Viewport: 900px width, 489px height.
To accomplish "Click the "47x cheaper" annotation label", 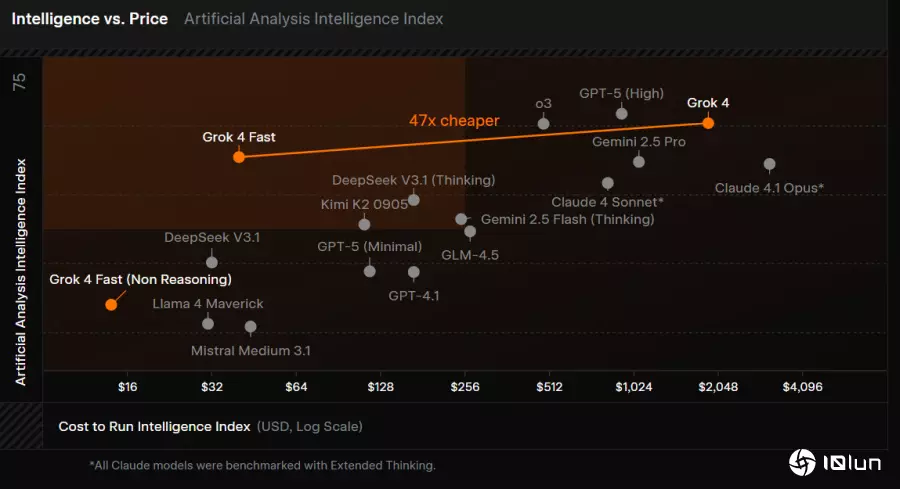I will click(x=454, y=121).
